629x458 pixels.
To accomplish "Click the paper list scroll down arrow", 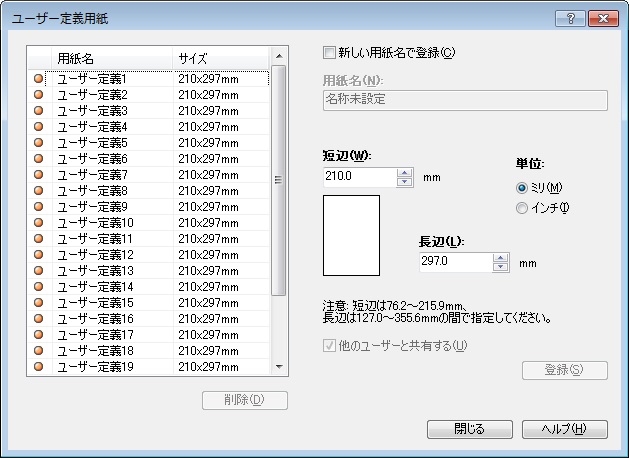I will [x=279, y=367].
